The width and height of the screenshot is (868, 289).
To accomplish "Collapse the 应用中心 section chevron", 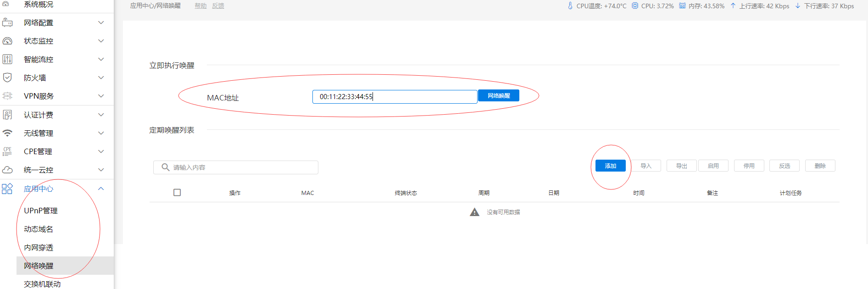I will pyautogui.click(x=101, y=189).
